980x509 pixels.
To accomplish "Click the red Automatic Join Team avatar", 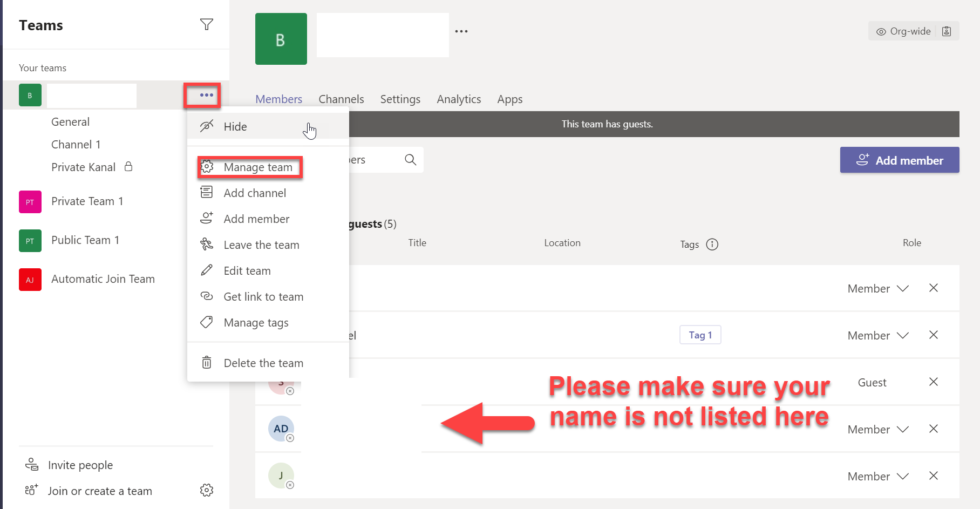I will [30, 280].
